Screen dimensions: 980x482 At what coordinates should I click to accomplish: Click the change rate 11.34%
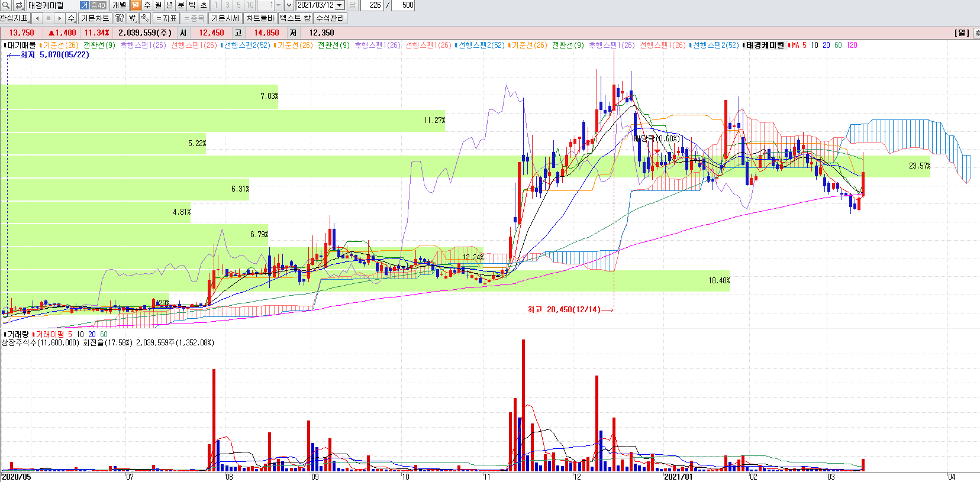(96, 33)
